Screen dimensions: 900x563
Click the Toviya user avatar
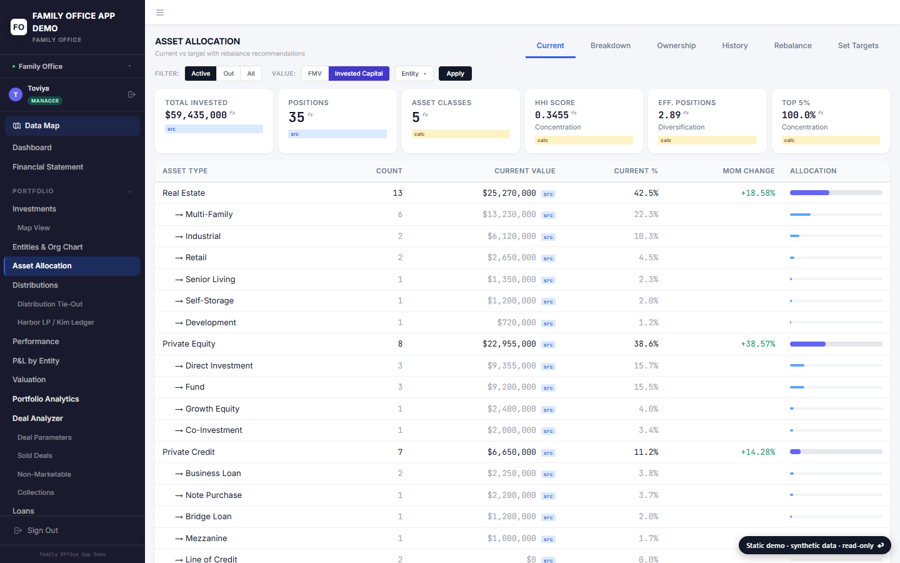coord(15,94)
